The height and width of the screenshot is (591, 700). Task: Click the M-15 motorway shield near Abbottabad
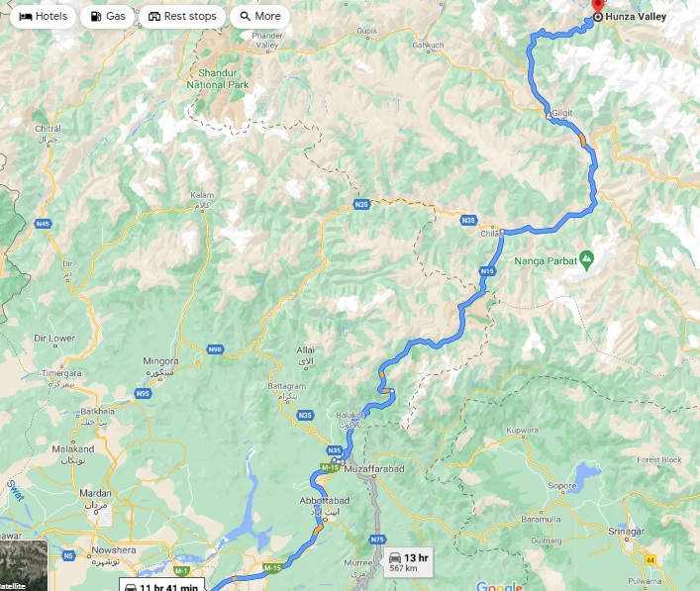(x=330, y=467)
